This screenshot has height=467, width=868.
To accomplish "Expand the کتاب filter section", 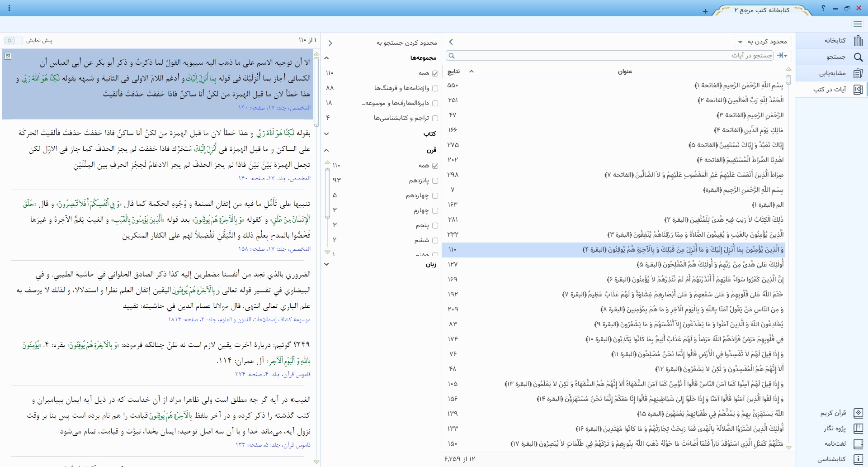I will 326,133.
